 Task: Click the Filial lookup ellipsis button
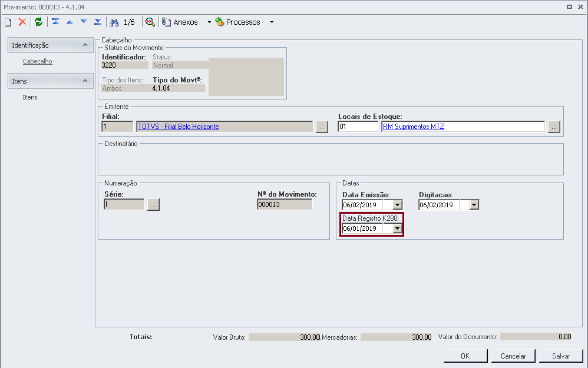[x=322, y=127]
